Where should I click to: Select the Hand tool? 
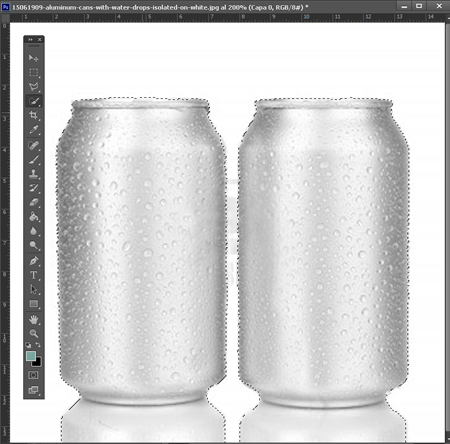point(34,319)
